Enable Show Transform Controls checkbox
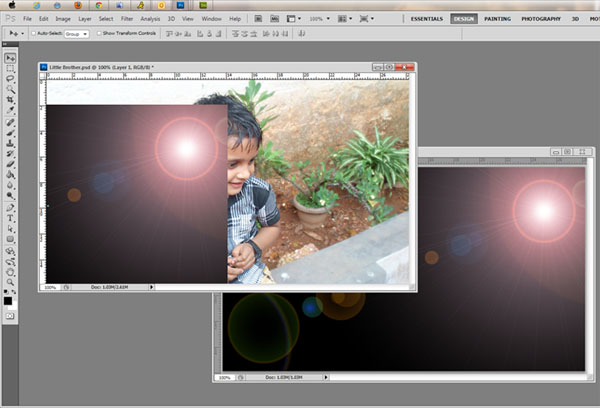 [x=99, y=33]
